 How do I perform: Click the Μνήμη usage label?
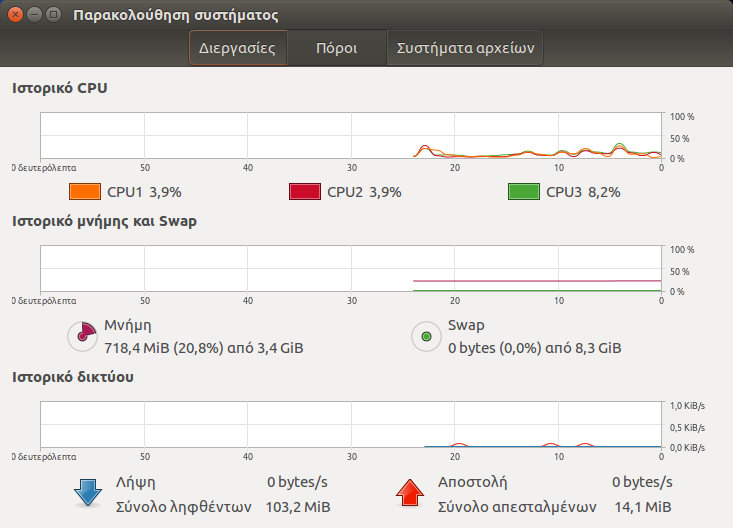204,348
